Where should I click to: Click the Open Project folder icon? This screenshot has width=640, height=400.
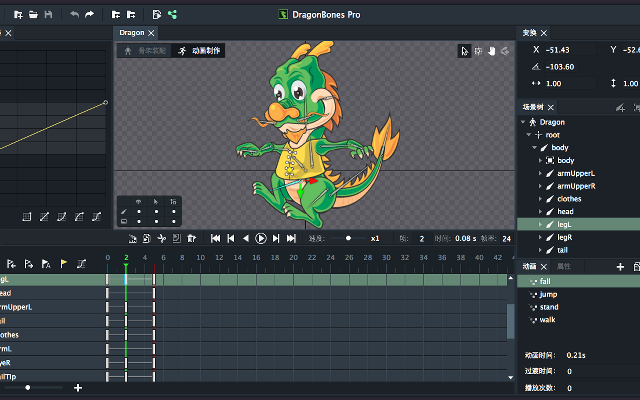[33, 15]
